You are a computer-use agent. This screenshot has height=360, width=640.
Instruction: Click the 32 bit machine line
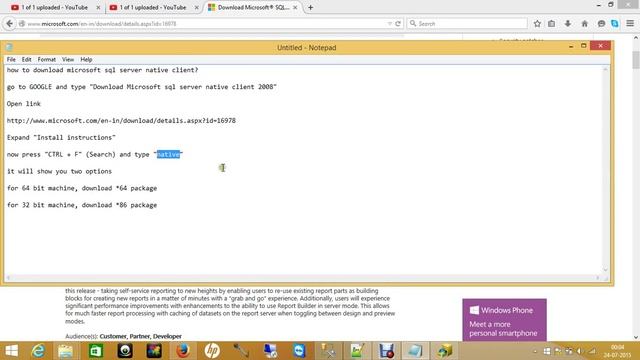point(82,205)
